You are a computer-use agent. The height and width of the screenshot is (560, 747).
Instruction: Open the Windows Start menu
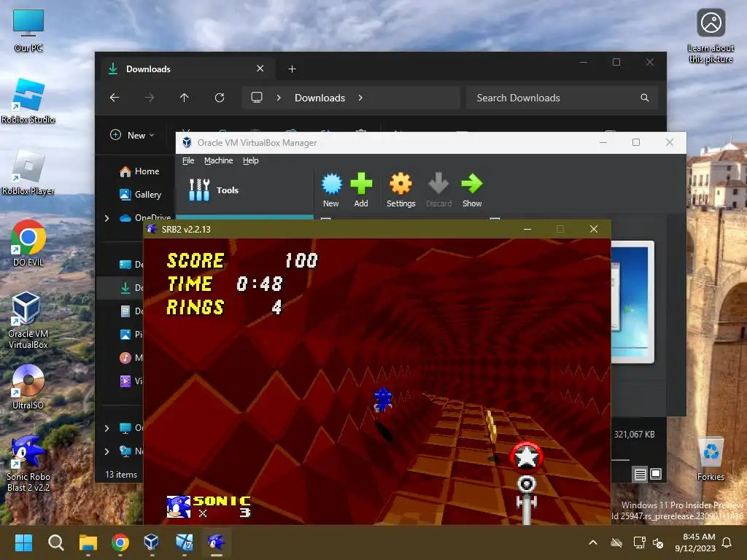pyautogui.click(x=23, y=542)
